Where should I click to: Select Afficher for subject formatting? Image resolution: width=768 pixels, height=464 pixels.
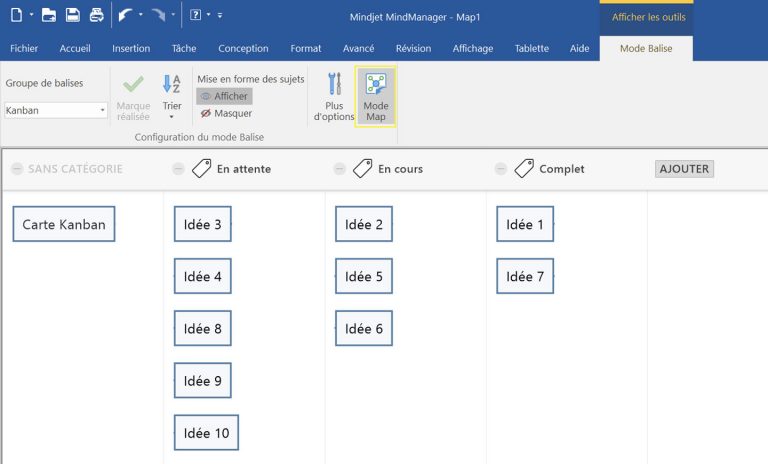tap(224, 96)
